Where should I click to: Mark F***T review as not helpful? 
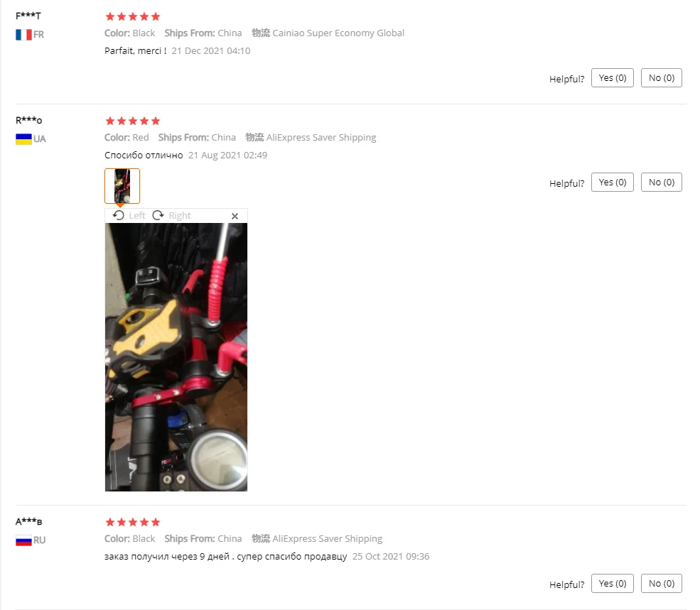(x=661, y=78)
